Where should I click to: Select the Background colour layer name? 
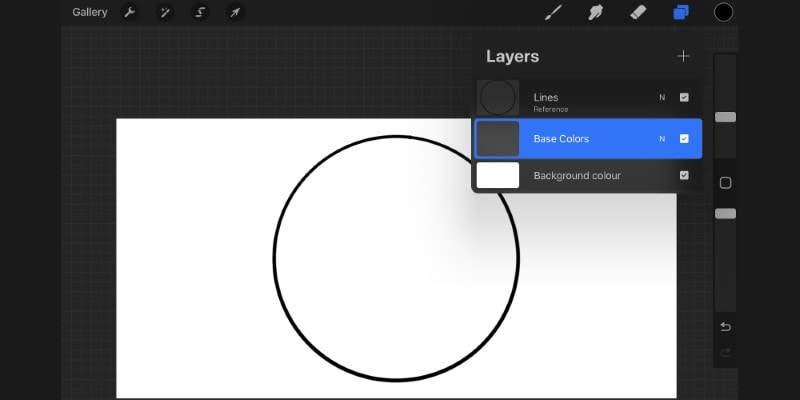click(x=577, y=176)
